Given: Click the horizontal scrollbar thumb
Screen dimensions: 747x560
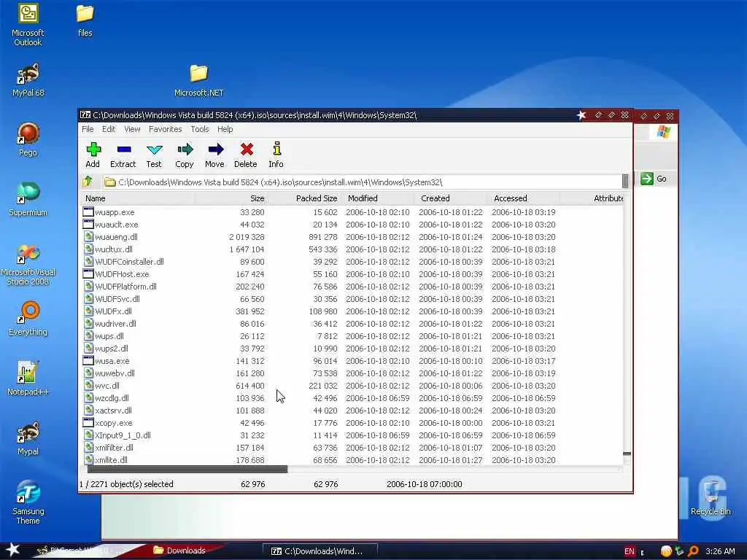Looking at the screenshot, I should (187, 469).
